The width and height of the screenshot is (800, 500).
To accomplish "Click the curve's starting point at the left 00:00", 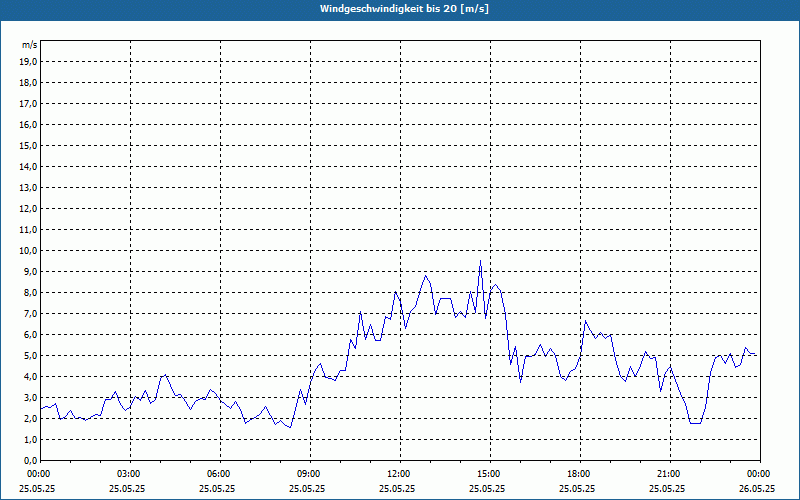I will (x=41, y=408).
